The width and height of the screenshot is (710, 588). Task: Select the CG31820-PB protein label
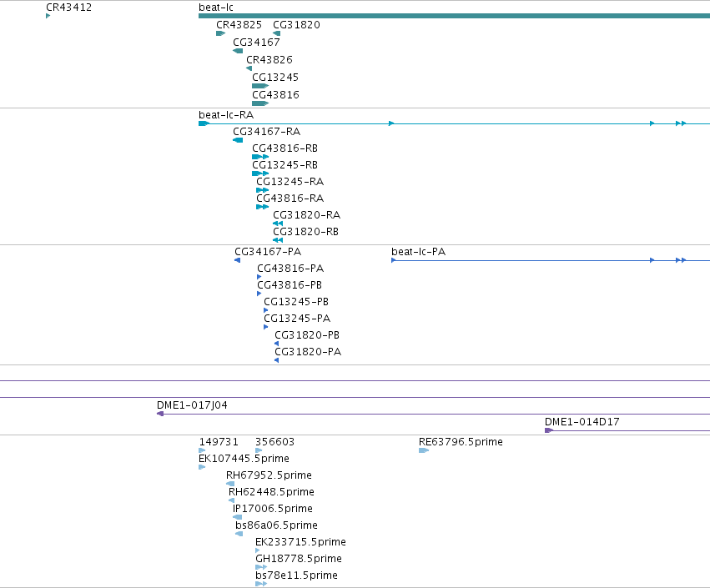[307, 335]
